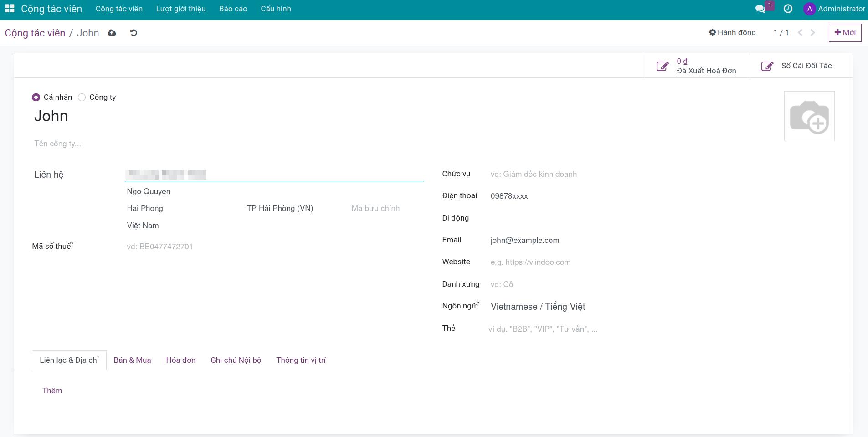Click the Administrator avatar icon
The image size is (868, 437).
coord(810,9)
